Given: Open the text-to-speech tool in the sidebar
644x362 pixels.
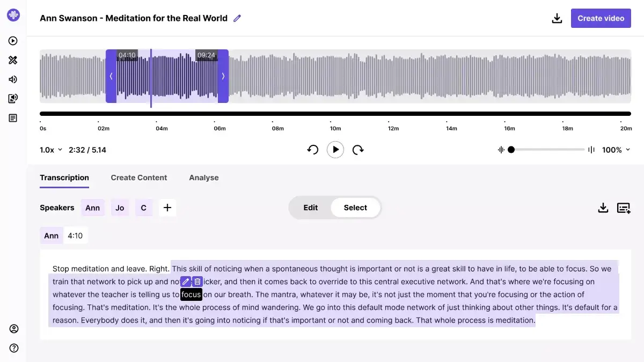Looking at the screenshot, I should click(13, 98).
